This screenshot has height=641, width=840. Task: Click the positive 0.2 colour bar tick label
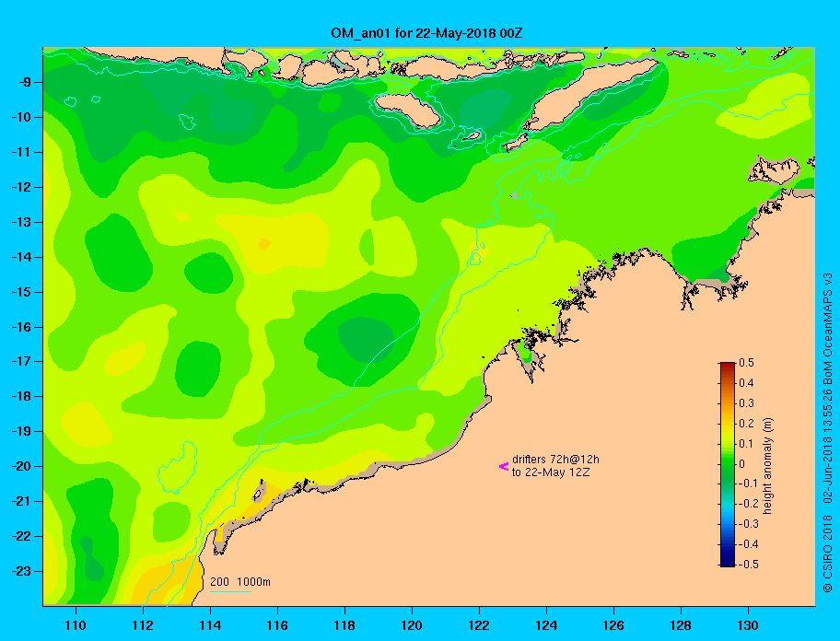tap(746, 424)
